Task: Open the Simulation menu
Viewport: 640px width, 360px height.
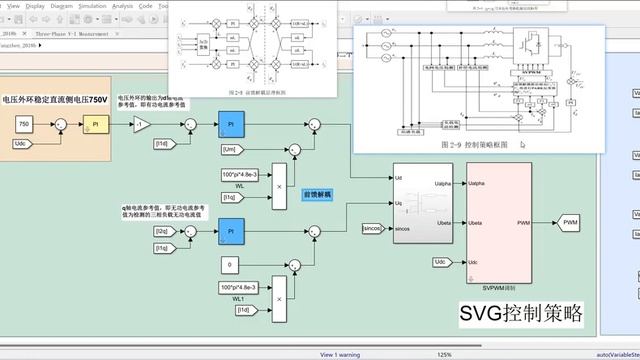Action: coord(92,6)
